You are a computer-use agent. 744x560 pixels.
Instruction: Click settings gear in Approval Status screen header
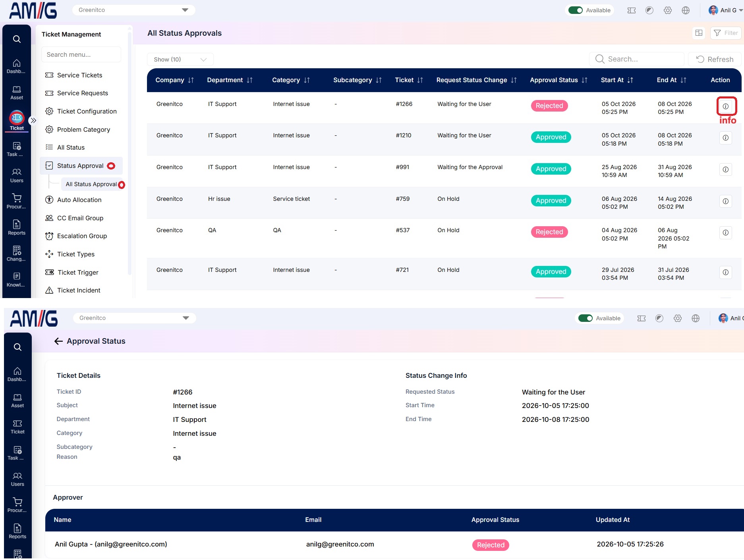tap(678, 318)
